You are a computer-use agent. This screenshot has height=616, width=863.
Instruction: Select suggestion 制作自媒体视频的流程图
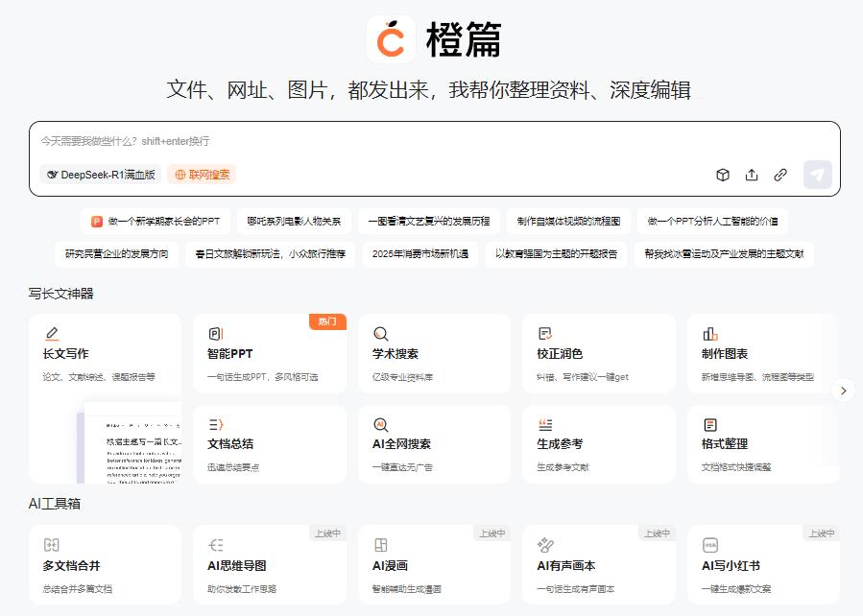tap(568, 221)
